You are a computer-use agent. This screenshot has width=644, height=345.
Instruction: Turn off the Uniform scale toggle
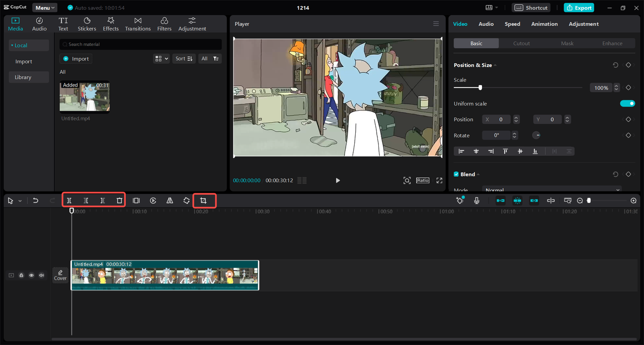point(627,104)
